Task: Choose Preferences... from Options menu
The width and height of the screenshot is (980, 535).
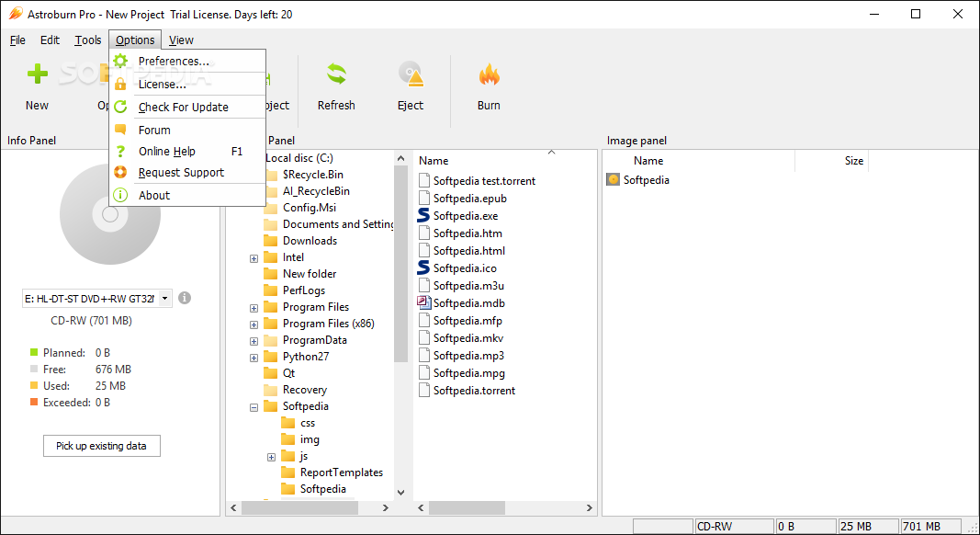Action: point(187,61)
